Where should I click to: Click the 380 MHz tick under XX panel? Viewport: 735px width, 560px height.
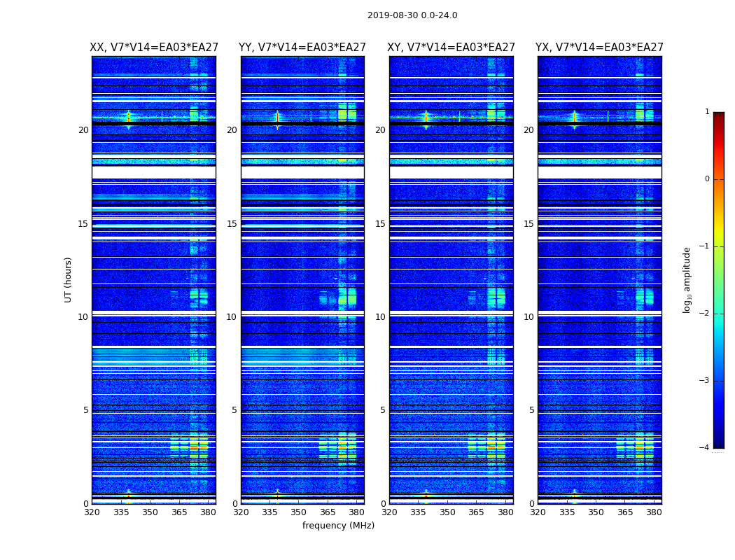pos(208,512)
